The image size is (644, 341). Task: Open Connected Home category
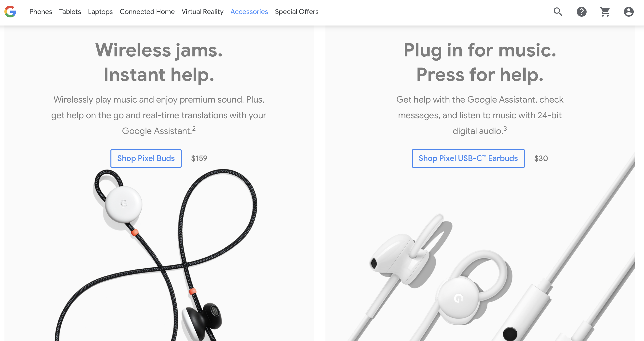pyautogui.click(x=147, y=12)
